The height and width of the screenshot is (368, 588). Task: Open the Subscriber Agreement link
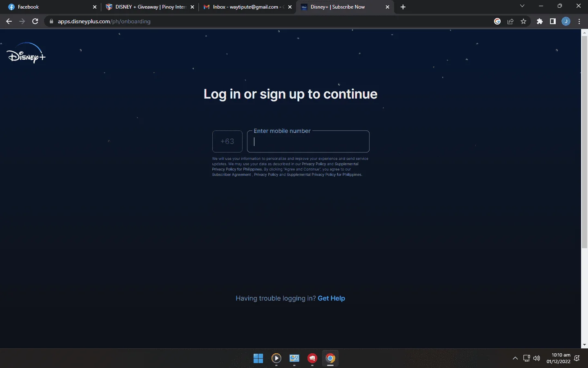(232, 175)
